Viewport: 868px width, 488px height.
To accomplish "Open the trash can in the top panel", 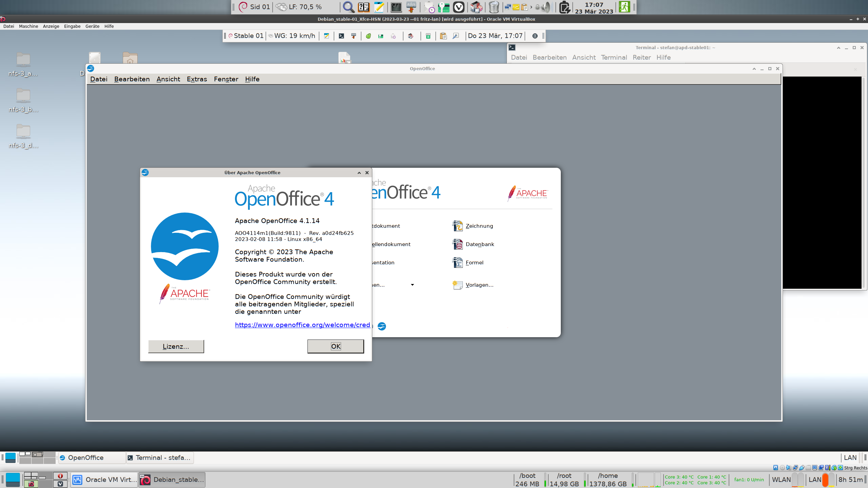I will click(x=494, y=7).
